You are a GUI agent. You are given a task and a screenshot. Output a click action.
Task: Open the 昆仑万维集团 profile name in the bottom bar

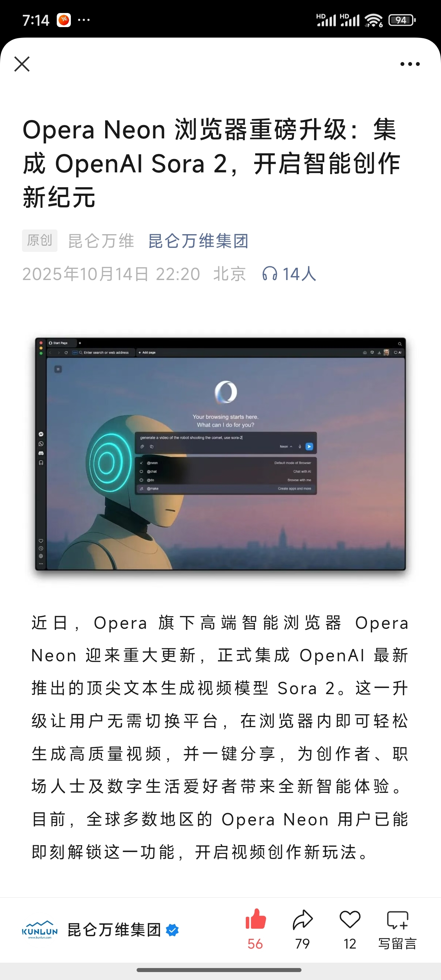tap(114, 930)
